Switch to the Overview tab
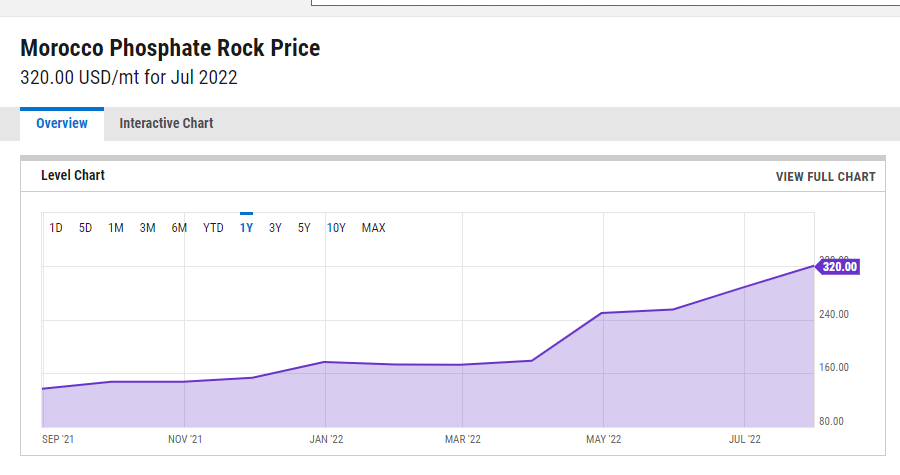This screenshot has width=900, height=475. 61,124
